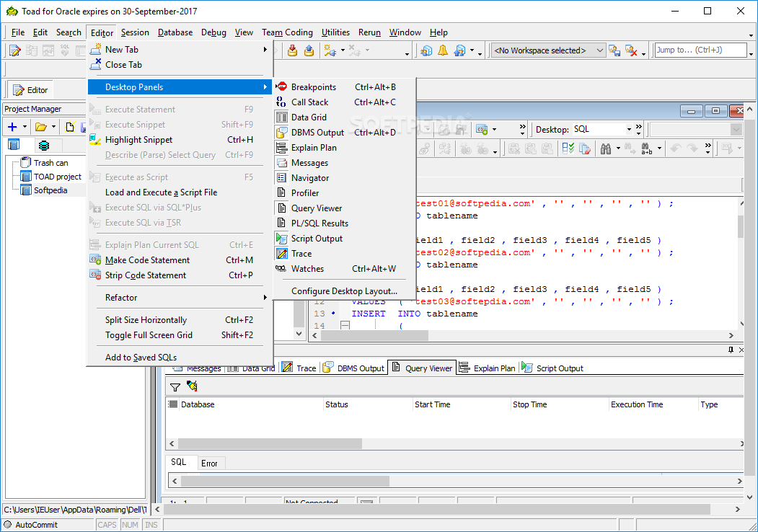Select the cyan database icon tab in Project Manager

click(x=44, y=145)
